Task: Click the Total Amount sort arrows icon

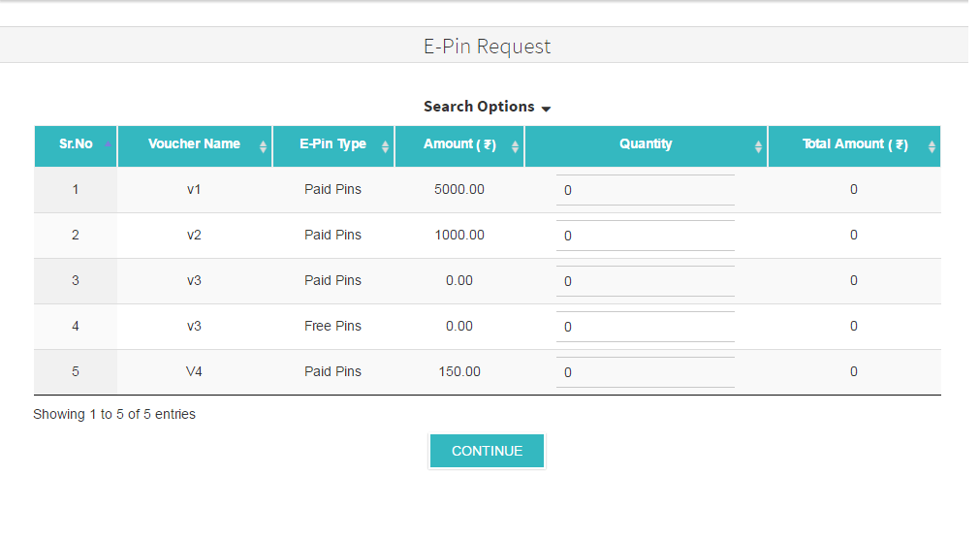Action: click(x=932, y=147)
